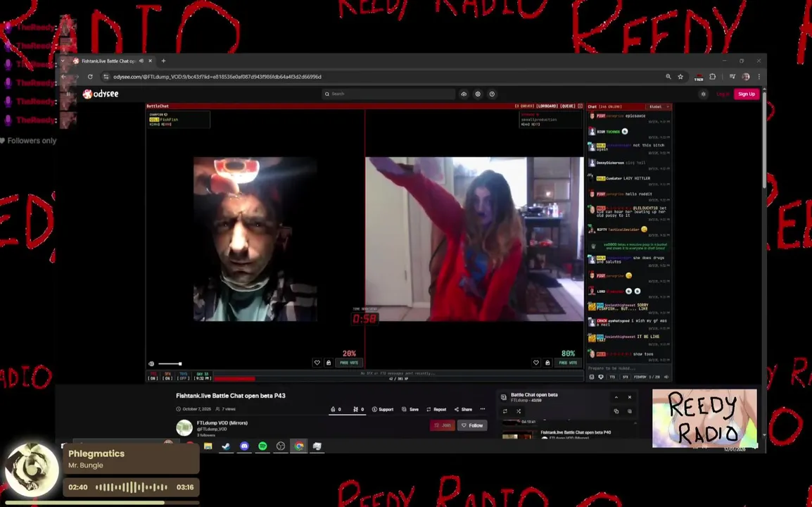Open Discord from the taskbar

pos(244,446)
